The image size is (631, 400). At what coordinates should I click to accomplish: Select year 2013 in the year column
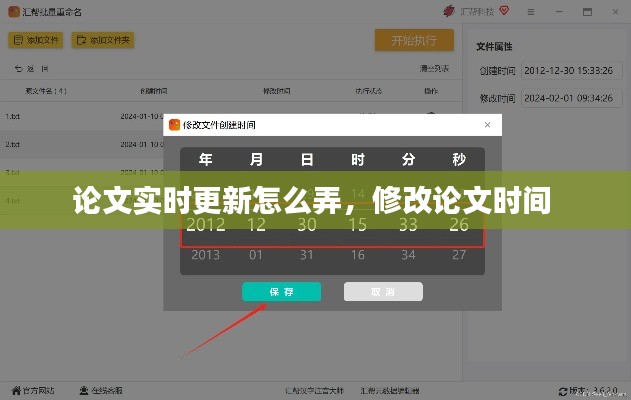pos(205,255)
